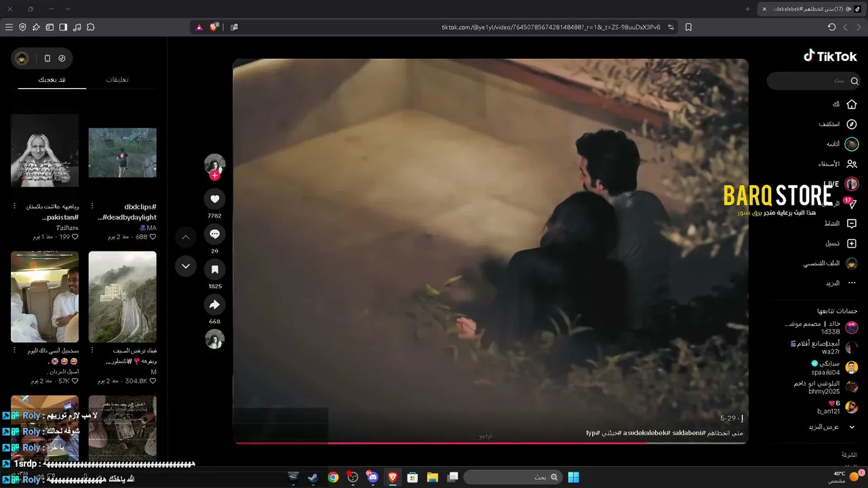Viewport: 868px width, 488px height.
Task: Open the foggy mountain road video thumbnail
Action: click(x=122, y=297)
